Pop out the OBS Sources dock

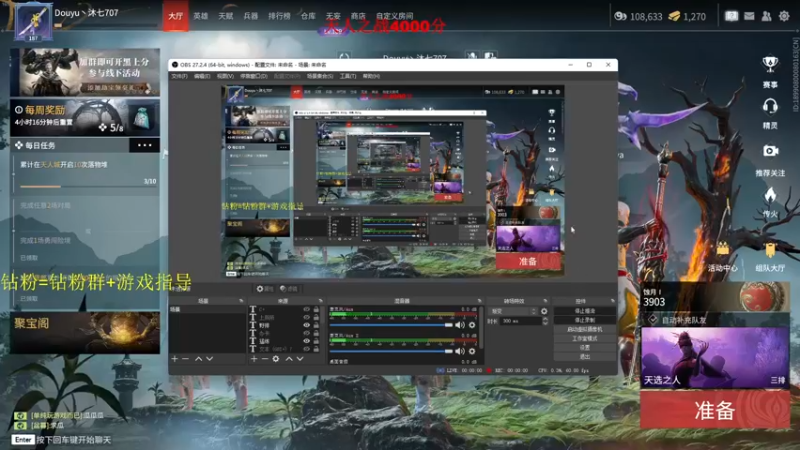[320, 301]
